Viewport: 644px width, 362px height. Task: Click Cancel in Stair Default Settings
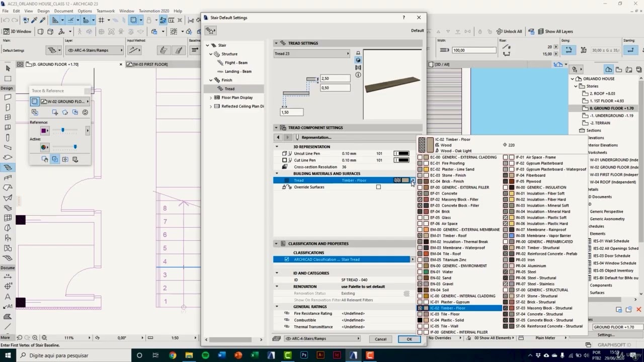pyautogui.click(x=380, y=339)
